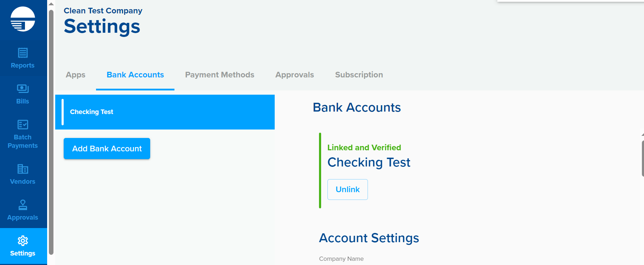This screenshot has width=644, height=265.
Task: Open the Payment Methods tab
Action: click(x=220, y=75)
